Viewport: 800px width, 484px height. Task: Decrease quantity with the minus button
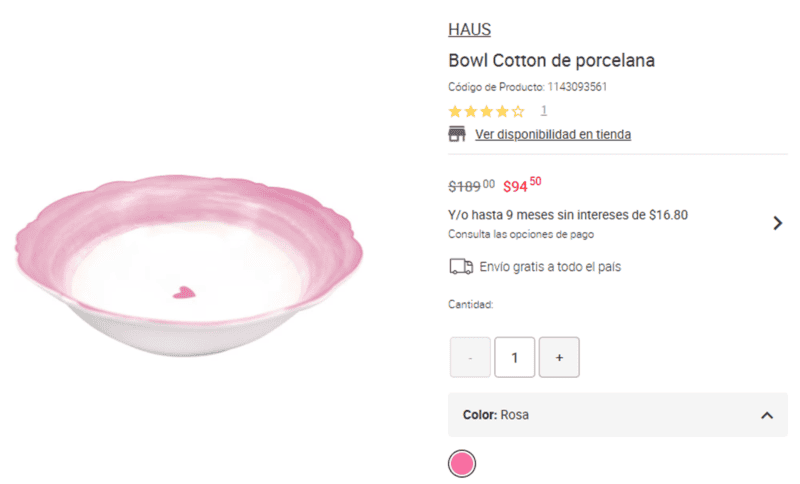coord(470,357)
